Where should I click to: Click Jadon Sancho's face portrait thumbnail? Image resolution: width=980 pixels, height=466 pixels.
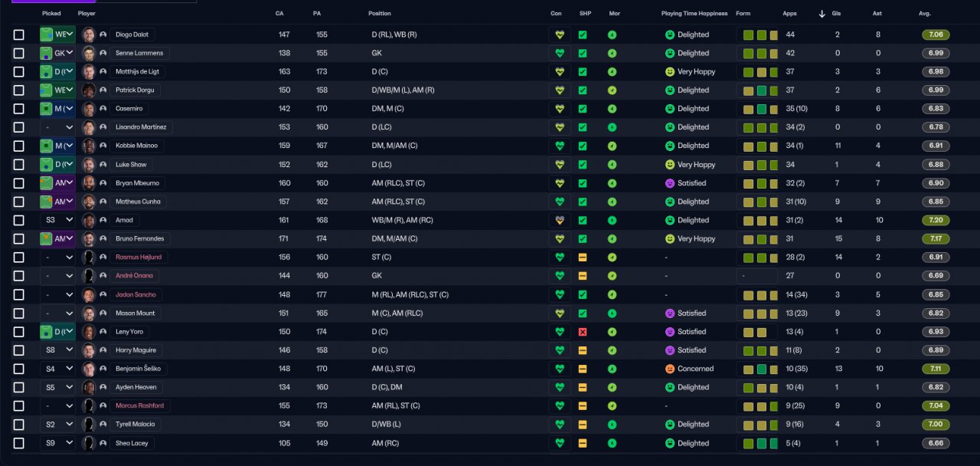pyautogui.click(x=89, y=294)
